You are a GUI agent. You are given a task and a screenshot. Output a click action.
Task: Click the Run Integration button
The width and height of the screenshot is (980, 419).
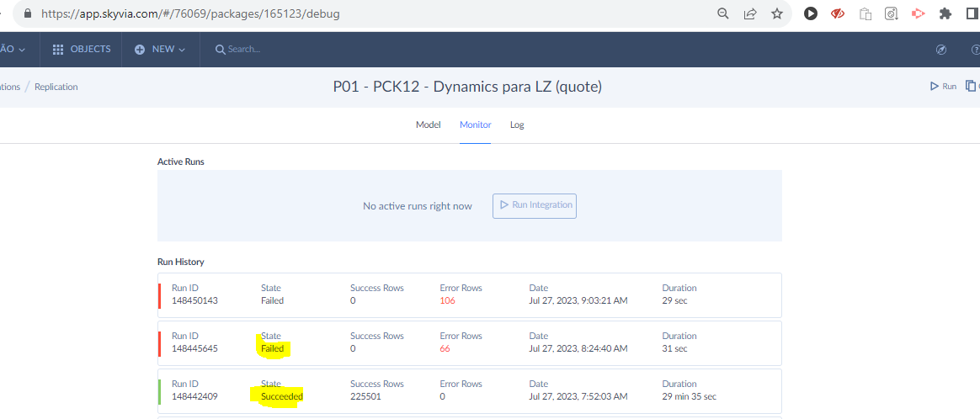pyautogui.click(x=535, y=205)
